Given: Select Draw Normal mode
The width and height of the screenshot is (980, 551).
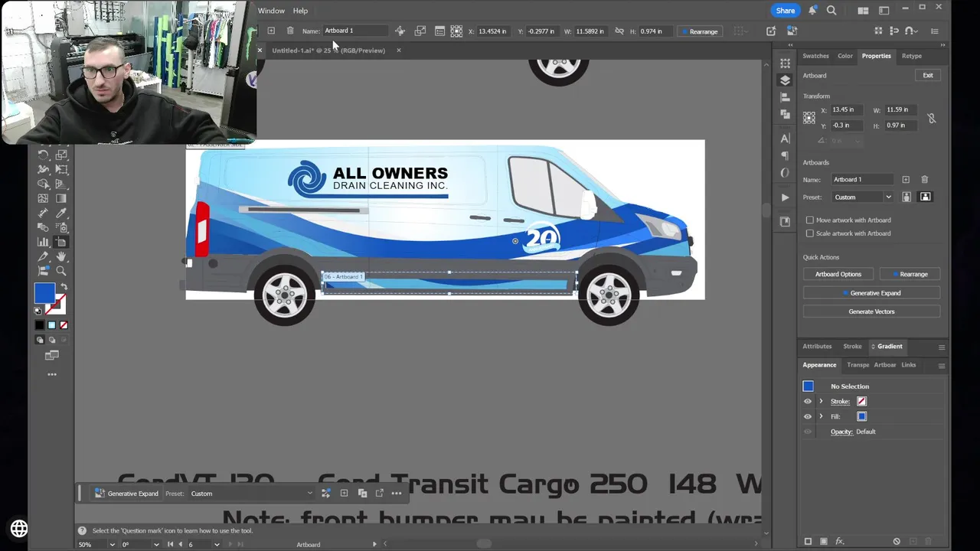Looking at the screenshot, I should tap(40, 340).
